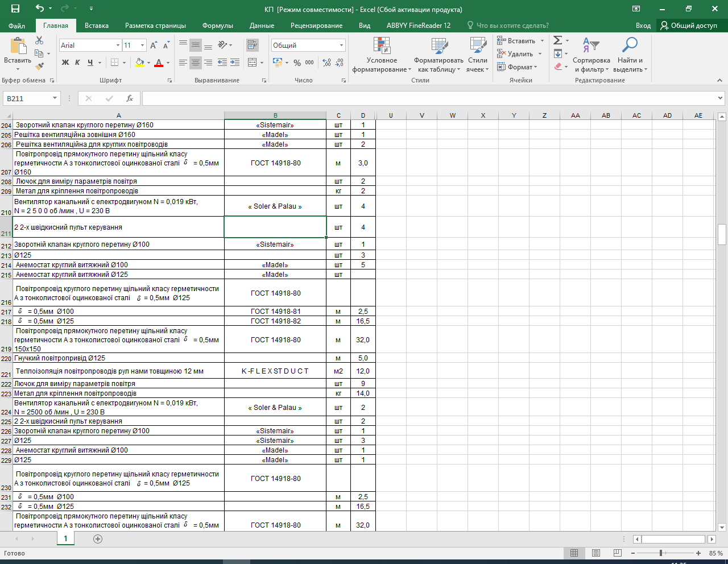Switch to Page Layout view in the status bar
Image resolution: width=728 pixels, height=564 pixels.
point(596,553)
